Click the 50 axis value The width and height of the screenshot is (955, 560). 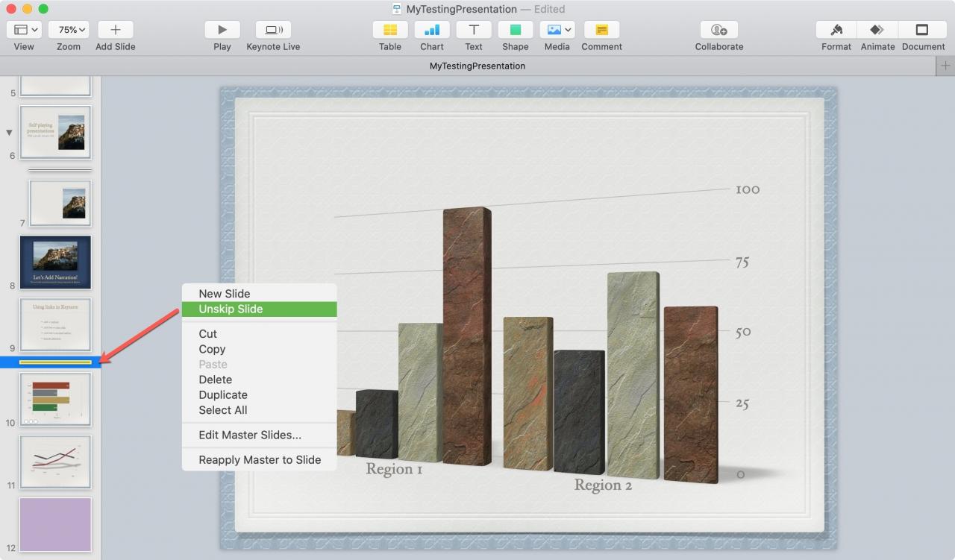(743, 332)
